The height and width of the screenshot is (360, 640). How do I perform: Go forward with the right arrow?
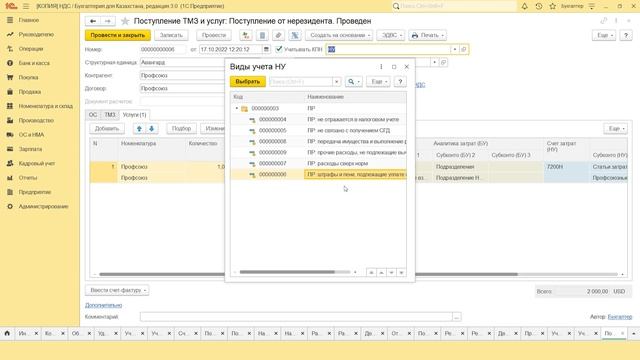click(x=108, y=21)
